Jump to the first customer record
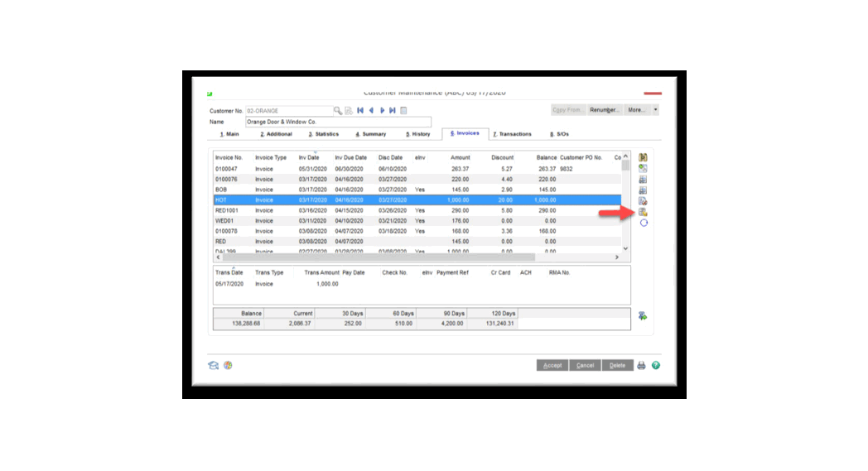Viewport: 868px width, 471px height. (360, 111)
